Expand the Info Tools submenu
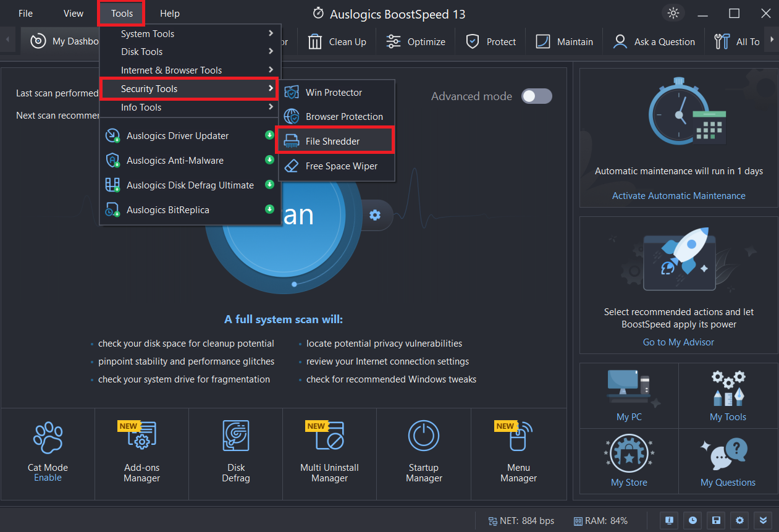Image resolution: width=779 pixels, height=532 pixels. 190,108
